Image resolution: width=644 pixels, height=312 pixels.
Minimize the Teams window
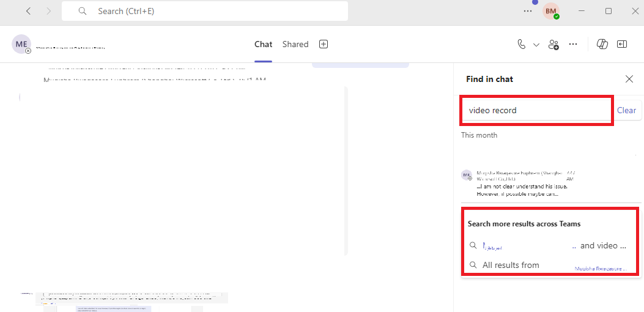pyautogui.click(x=582, y=11)
